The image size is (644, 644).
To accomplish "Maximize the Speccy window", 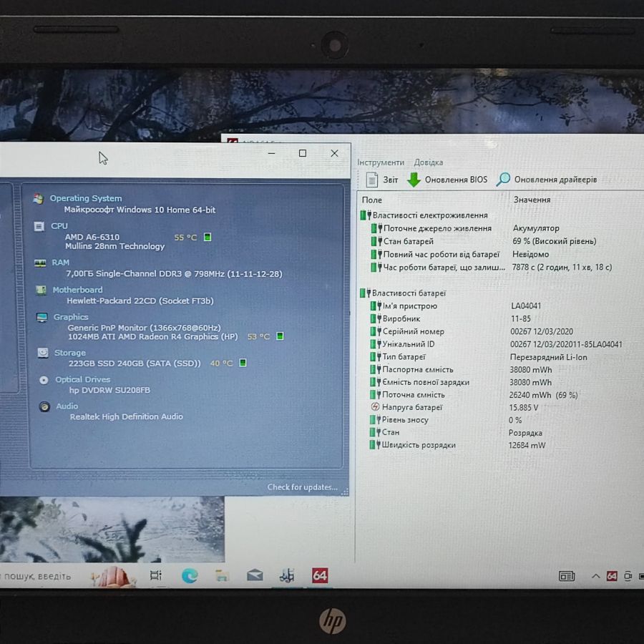I will [x=303, y=153].
